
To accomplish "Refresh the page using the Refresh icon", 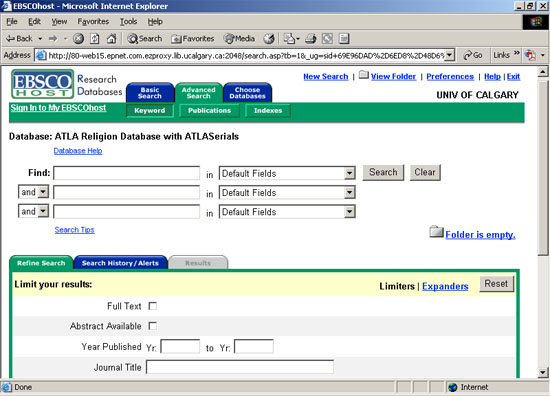I will pyautogui.click(x=95, y=39).
